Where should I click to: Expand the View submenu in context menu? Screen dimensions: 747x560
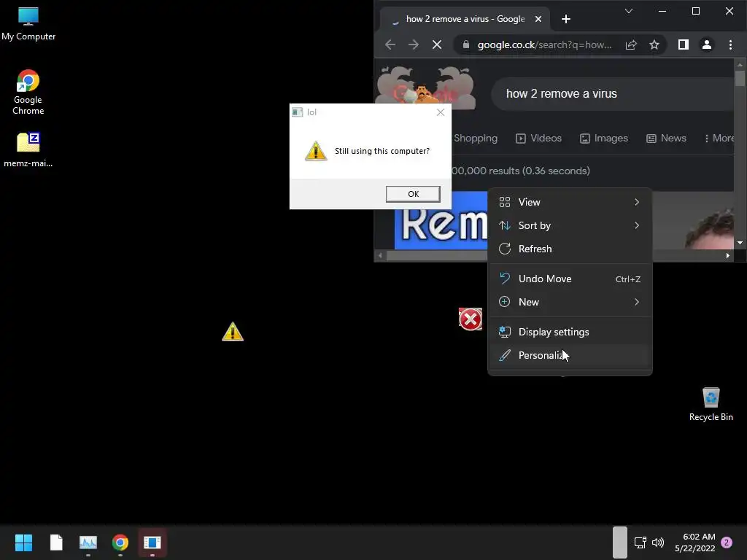(570, 202)
